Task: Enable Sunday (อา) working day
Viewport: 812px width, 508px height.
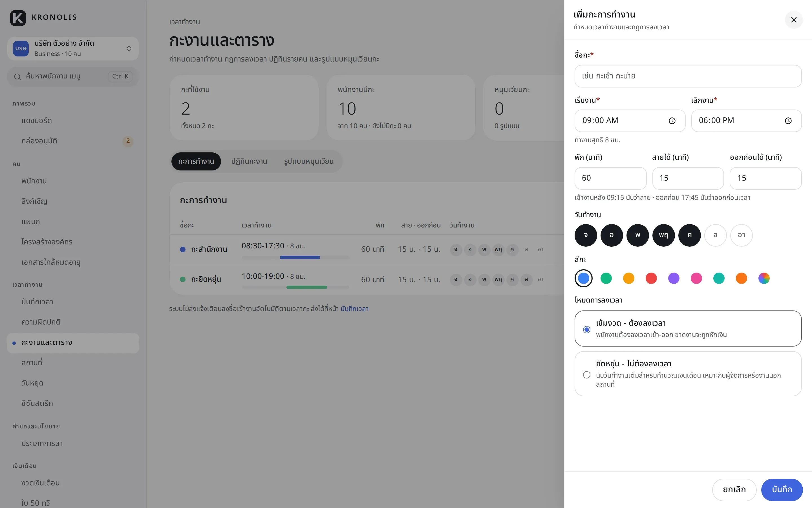Action: pyautogui.click(x=742, y=235)
